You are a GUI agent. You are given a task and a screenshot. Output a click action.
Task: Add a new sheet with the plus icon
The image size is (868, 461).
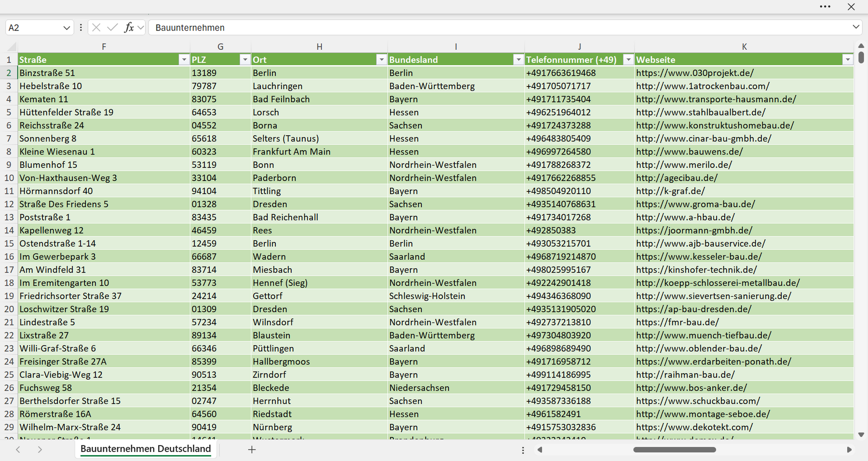pyautogui.click(x=252, y=449)
